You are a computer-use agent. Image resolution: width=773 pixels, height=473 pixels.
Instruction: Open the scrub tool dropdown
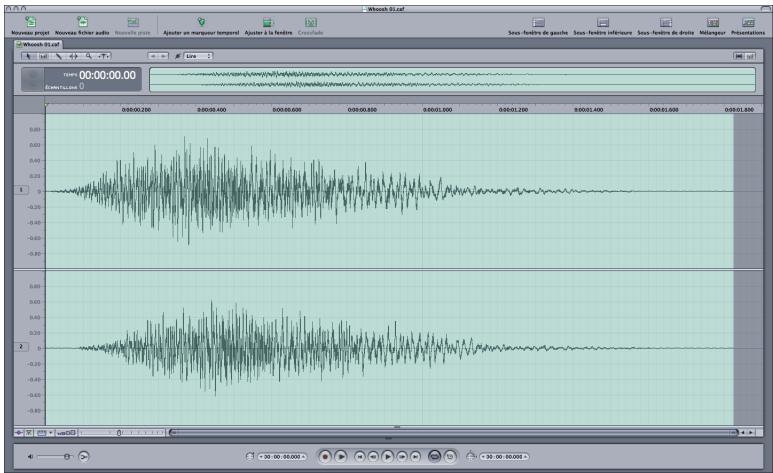point(104,56)
